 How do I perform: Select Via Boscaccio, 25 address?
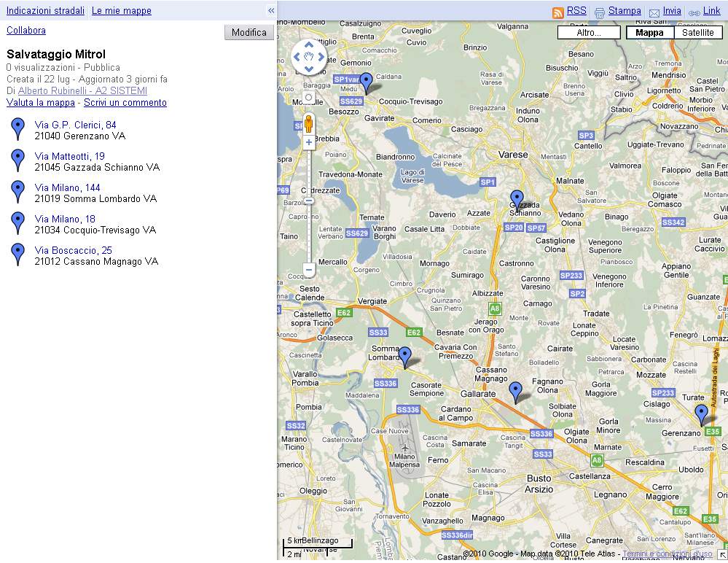tap(74, 250)
